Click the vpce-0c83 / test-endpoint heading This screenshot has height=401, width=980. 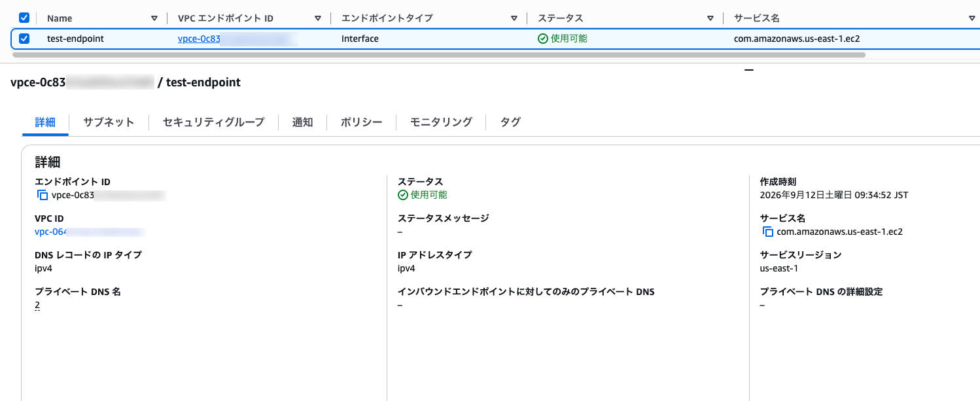pyautogui.click(x=126, y=82)
